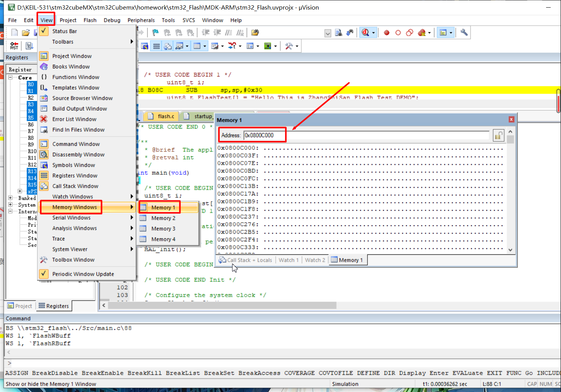Insert a breakpoint with the red dot
Viewport: 561px width, 392px height.
[x=387, y=33]
